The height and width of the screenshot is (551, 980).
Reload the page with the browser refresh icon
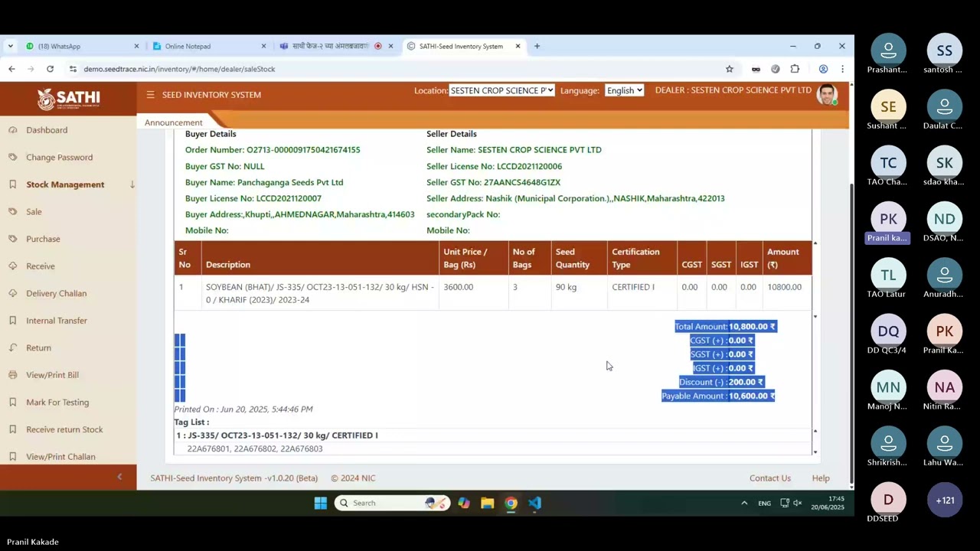coord(50,69)
